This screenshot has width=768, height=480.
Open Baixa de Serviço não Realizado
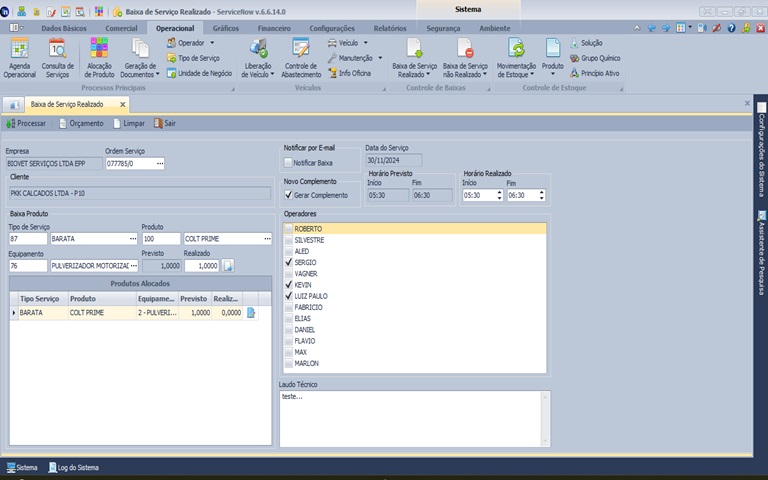coord(464,57)
